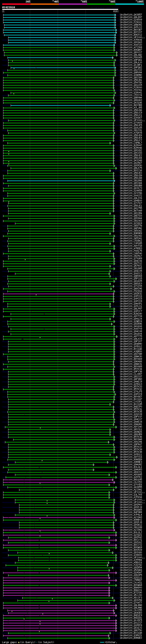Viewport: 146px width, 644px height.
Task: Click the label UniRef100_Q2WEC6
Action: [x=131, y=321]
